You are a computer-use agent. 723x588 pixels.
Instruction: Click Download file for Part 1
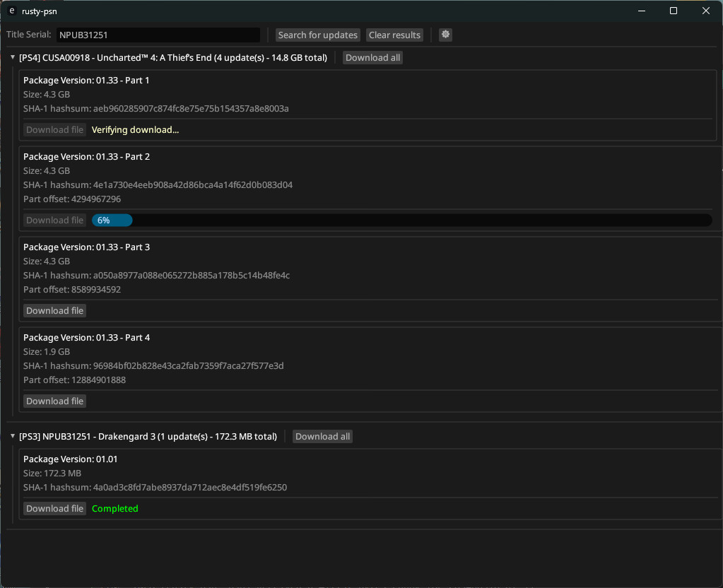[x=54, y=130]
